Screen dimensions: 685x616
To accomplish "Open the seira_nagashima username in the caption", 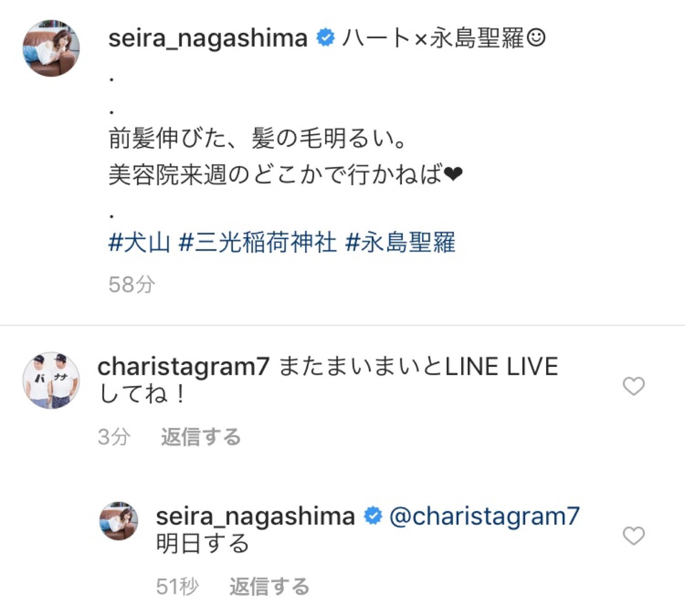I will click(208, 38).
